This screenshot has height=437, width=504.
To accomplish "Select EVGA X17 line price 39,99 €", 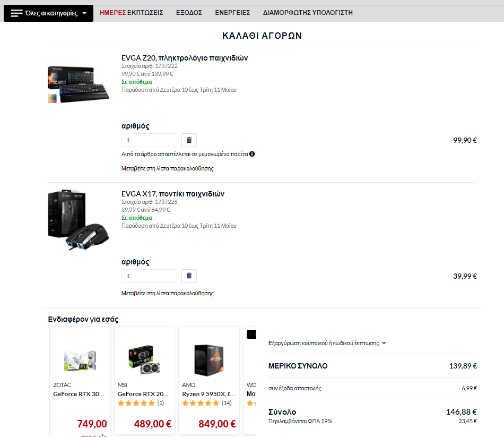I will click(x=465, y=276).
